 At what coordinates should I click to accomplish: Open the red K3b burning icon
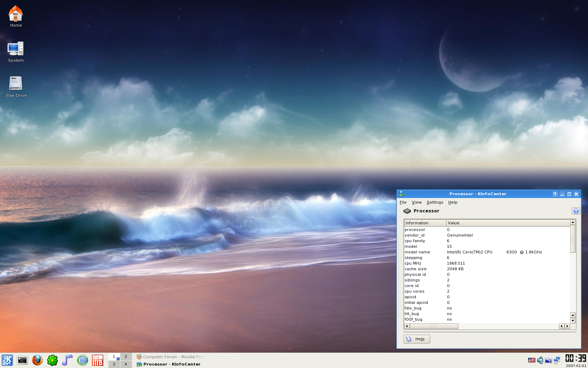(98, 360)
